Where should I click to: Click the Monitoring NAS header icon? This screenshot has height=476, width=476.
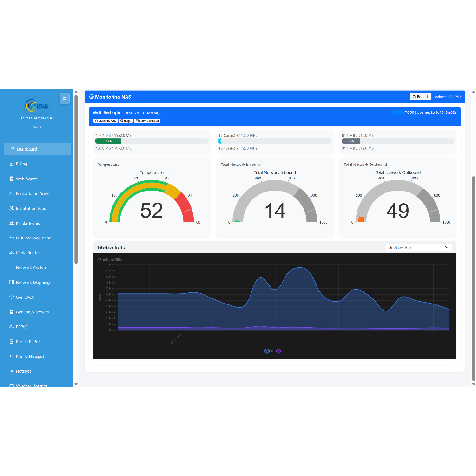(92, 97)
